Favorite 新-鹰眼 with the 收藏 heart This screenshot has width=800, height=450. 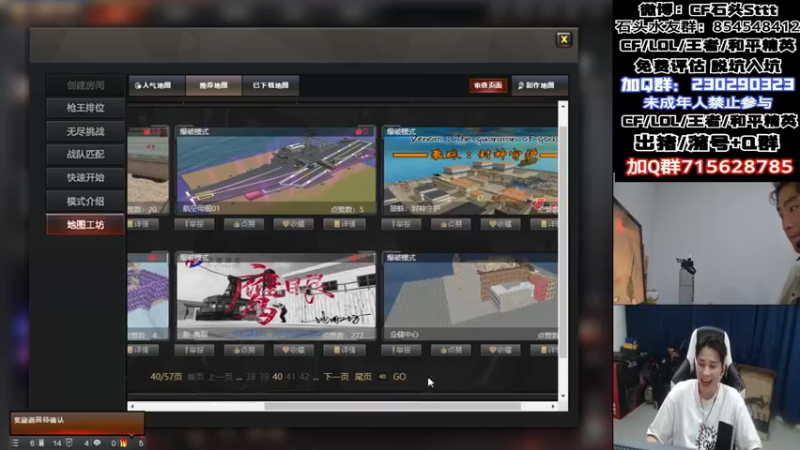[x=293, y=350]
